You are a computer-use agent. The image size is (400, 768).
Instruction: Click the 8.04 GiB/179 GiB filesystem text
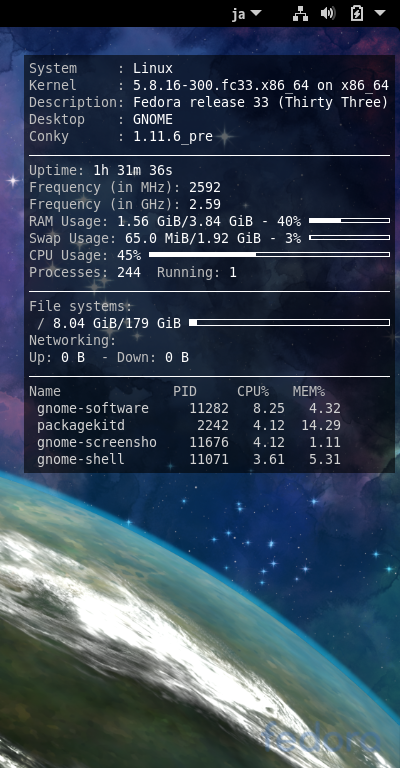pyautogui.click(x=117, y=324)
